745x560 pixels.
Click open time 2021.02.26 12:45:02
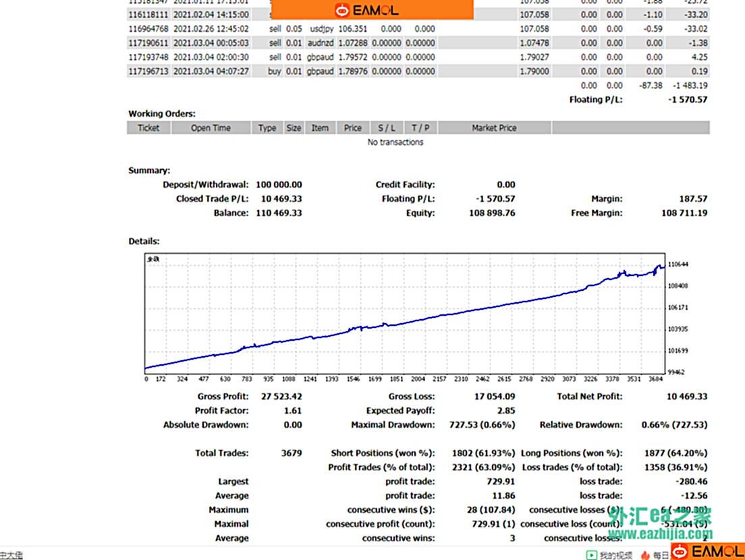211,29
